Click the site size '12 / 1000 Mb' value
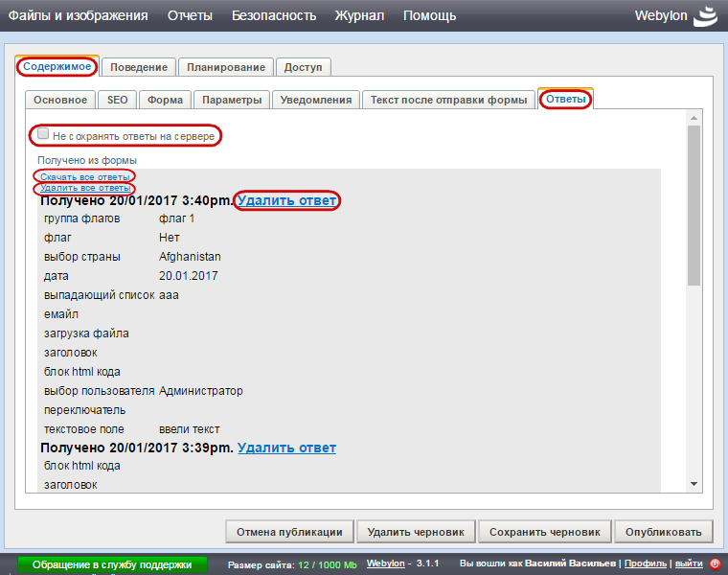Image resolution: width=728 pixels, height=575 pixels. (x=328, y=565)
